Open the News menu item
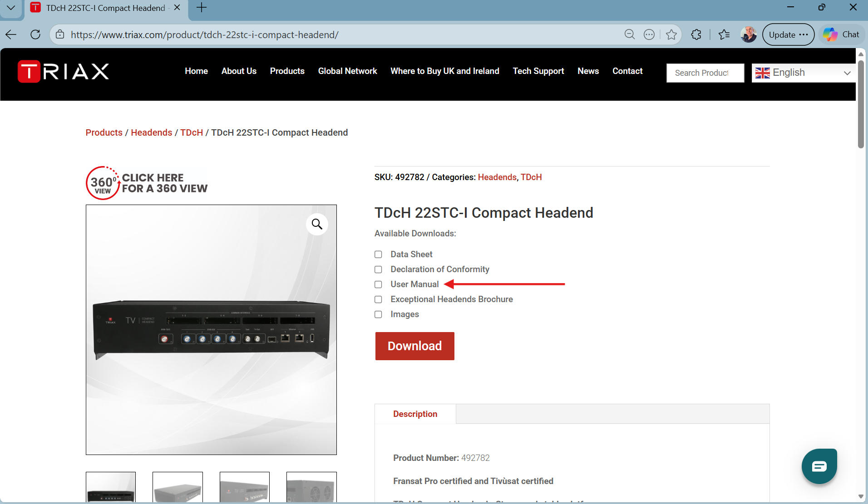This screenshot has width=868, height=504. (x=588, y=71)
